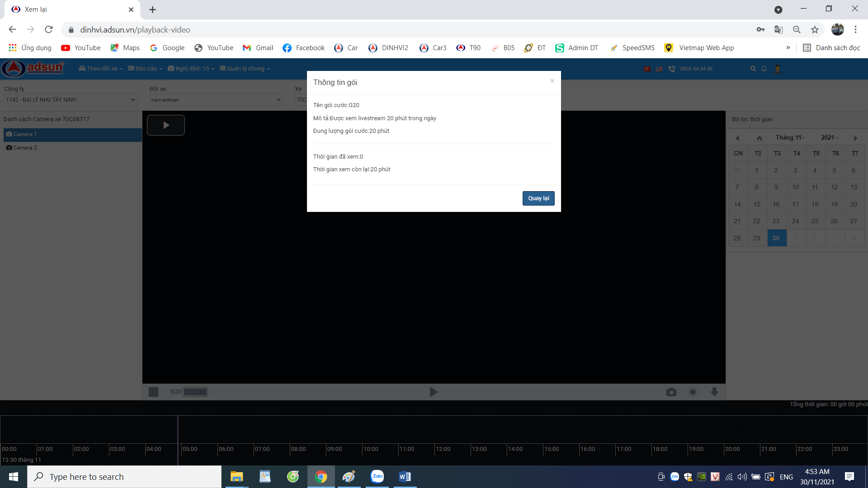Click the notification bell icon
The height and width of the screenshot is (488, 868).
[764, 69]
